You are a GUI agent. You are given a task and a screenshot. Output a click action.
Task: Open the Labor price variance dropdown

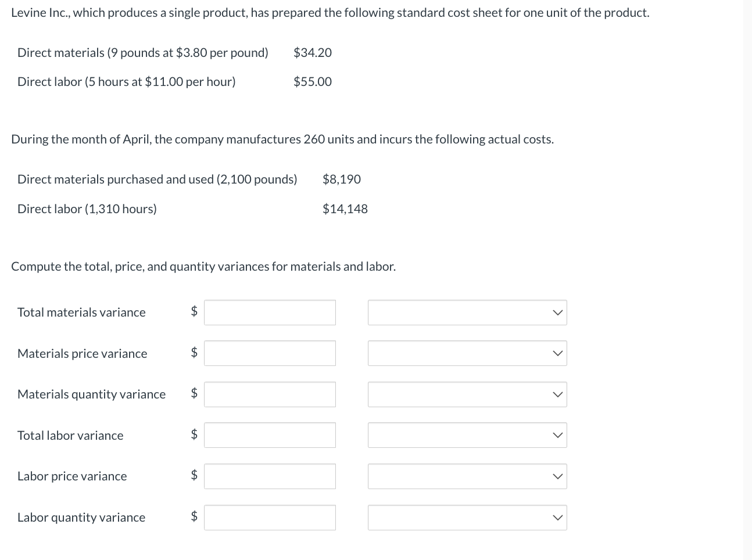[x=467, y=476]
